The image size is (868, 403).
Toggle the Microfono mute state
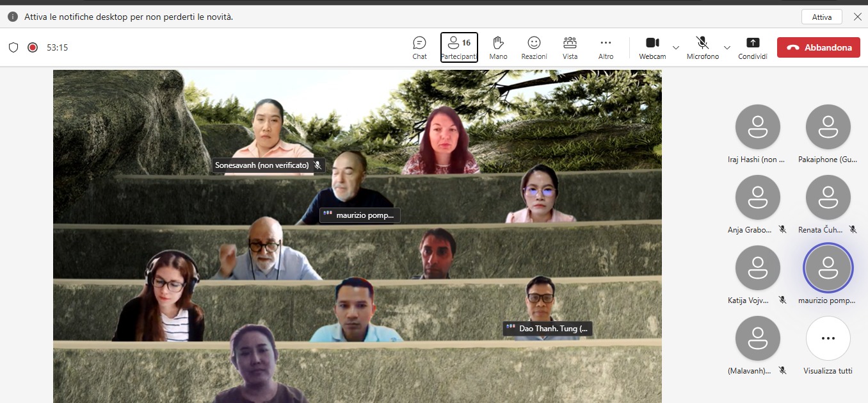[702, 47]
